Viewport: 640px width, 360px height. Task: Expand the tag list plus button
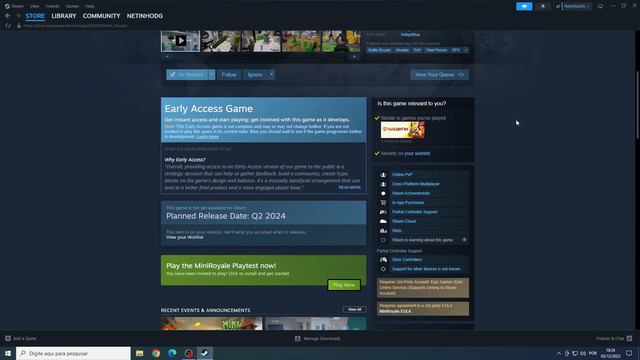pyautogui.click(x=466, y=50)
